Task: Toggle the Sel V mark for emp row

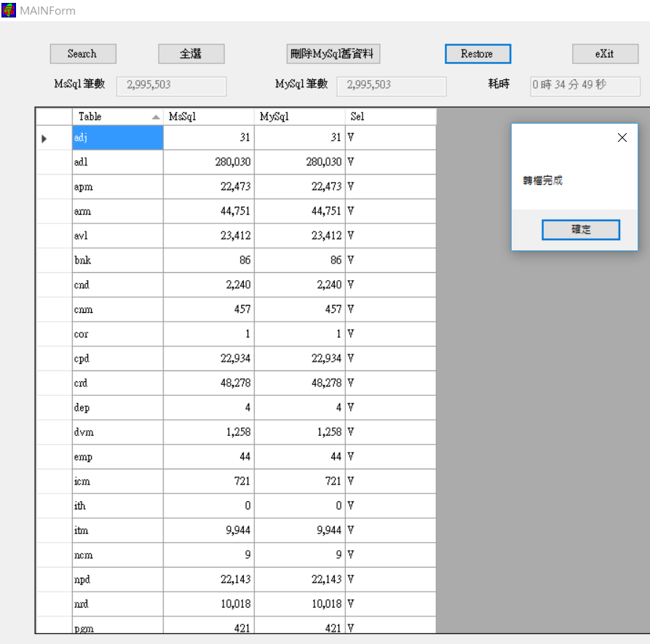Action: pyautogui.click(x=351, y=457)
